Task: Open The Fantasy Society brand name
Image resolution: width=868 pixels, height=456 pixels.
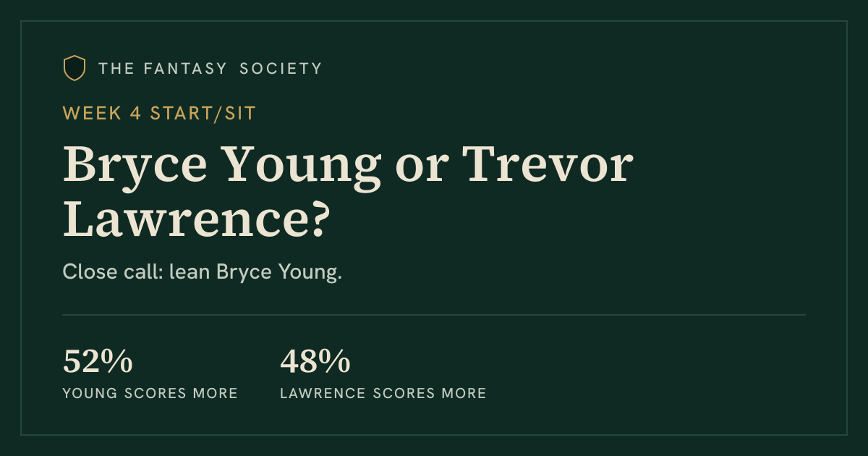Action: (x=210, y=69)
